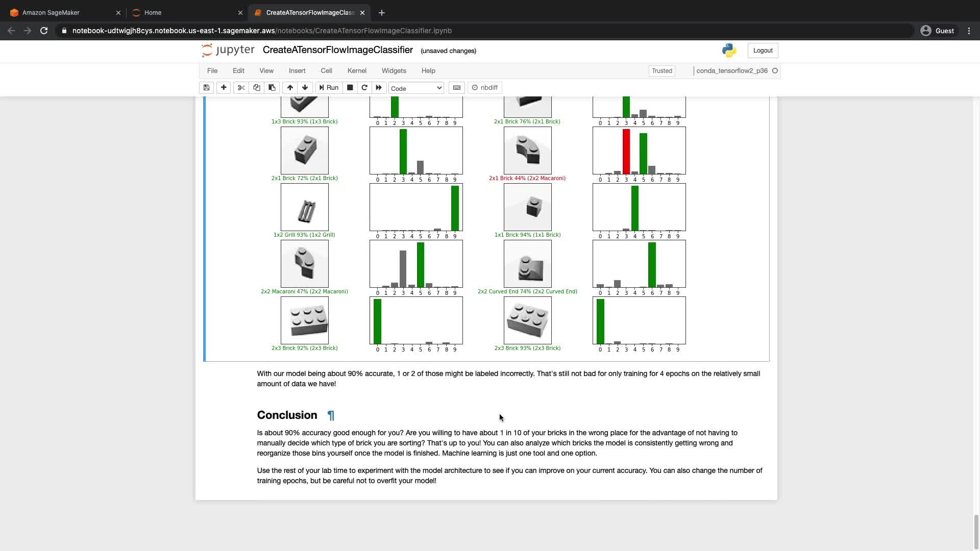Screen dimensions: 980x551
Task: Interrupt the kernel with the stop icon
Action: (350, 88)
